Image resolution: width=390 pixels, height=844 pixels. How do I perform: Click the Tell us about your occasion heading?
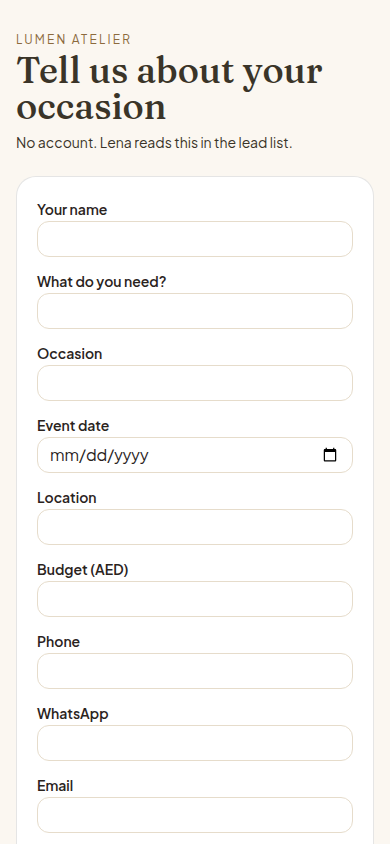click(169, 88)
